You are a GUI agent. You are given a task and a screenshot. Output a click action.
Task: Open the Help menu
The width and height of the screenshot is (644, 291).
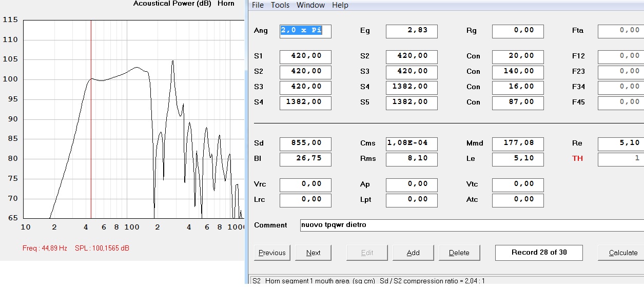click(340, 5)
